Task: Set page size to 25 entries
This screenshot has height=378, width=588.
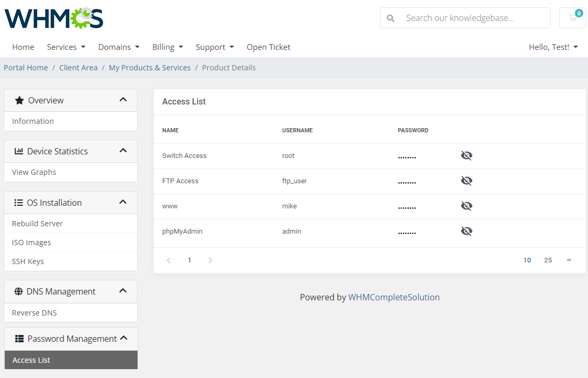Action: 548,260
